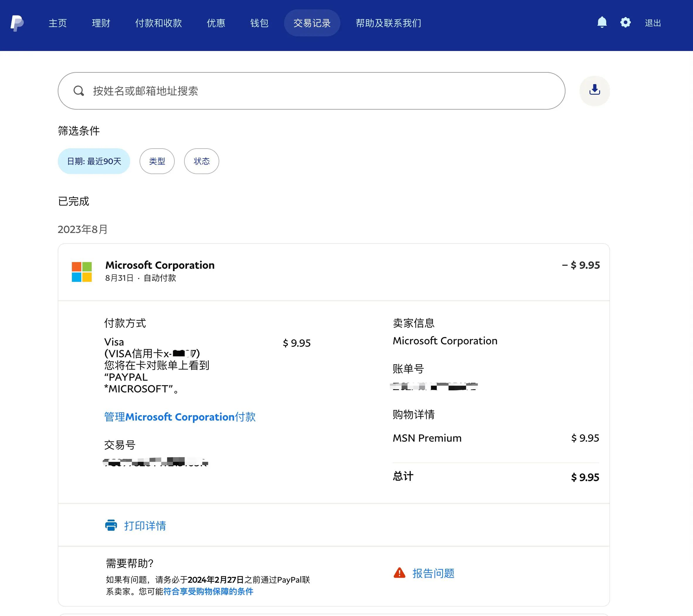Open the 符合享受购物保障的条件 link
This screenshot has width=693, height=616.
tap(208, 591)
